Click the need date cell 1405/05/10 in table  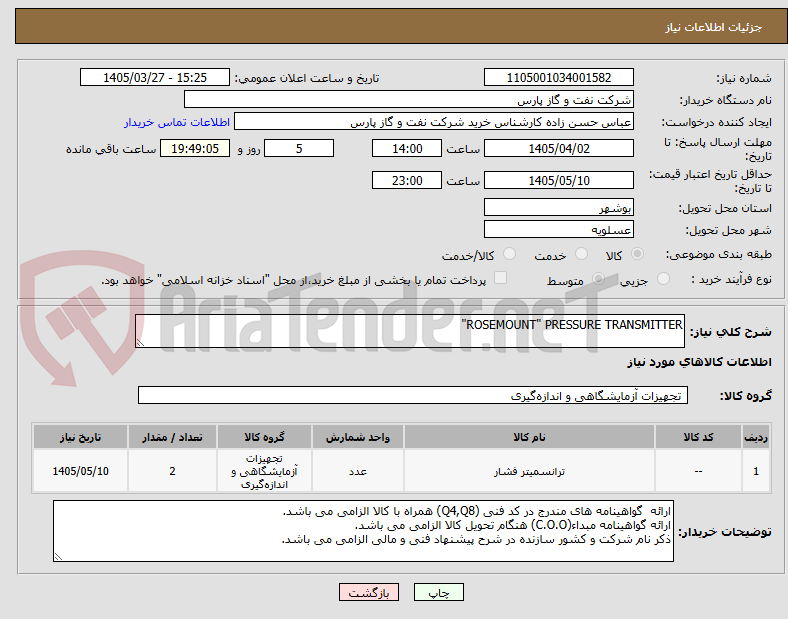[80, 471]
